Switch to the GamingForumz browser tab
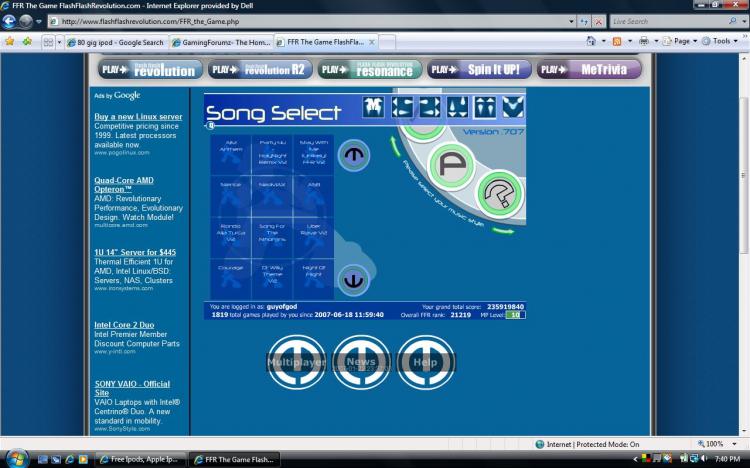Image resolution: width=750 pixels, height=468 pixels. click(x=221, y=42)
